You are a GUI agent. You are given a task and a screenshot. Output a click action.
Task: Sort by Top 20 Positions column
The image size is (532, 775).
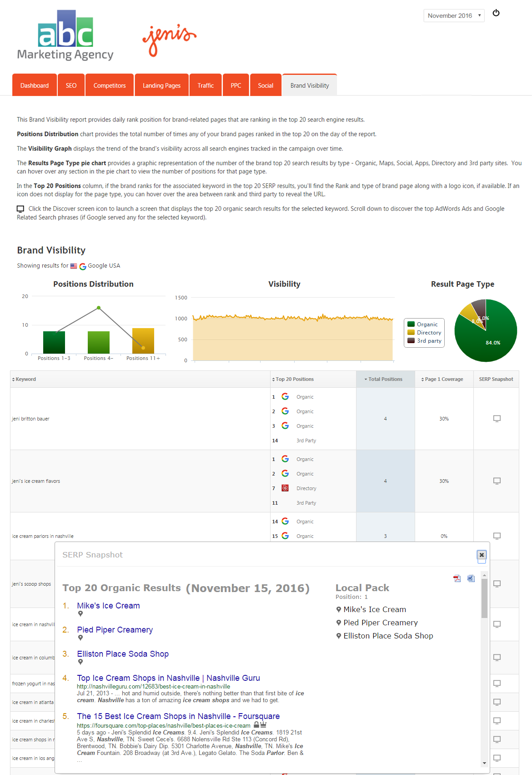(x=293, y=379)
